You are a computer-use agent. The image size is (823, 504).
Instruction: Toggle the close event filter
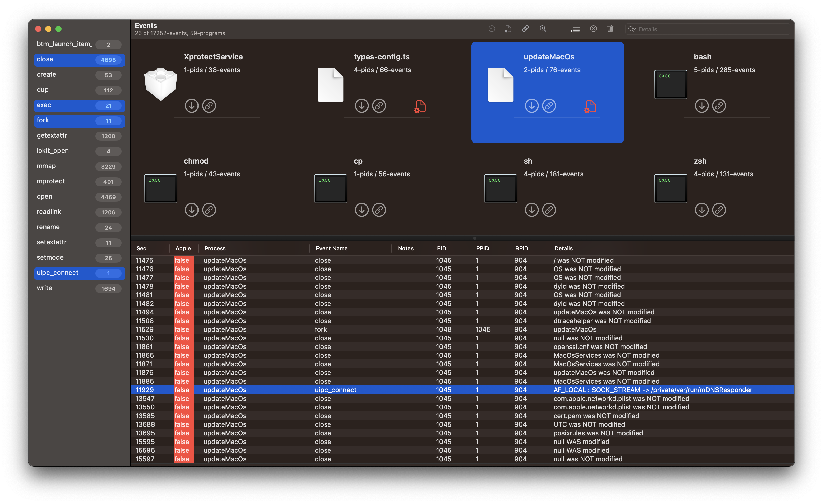point(80,60)
